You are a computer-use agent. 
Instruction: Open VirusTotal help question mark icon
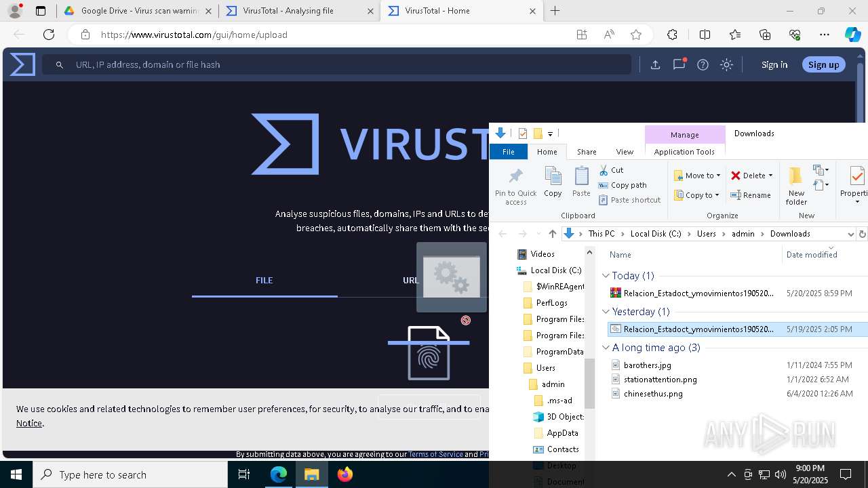pyautogui.click(x=703, y=64)
